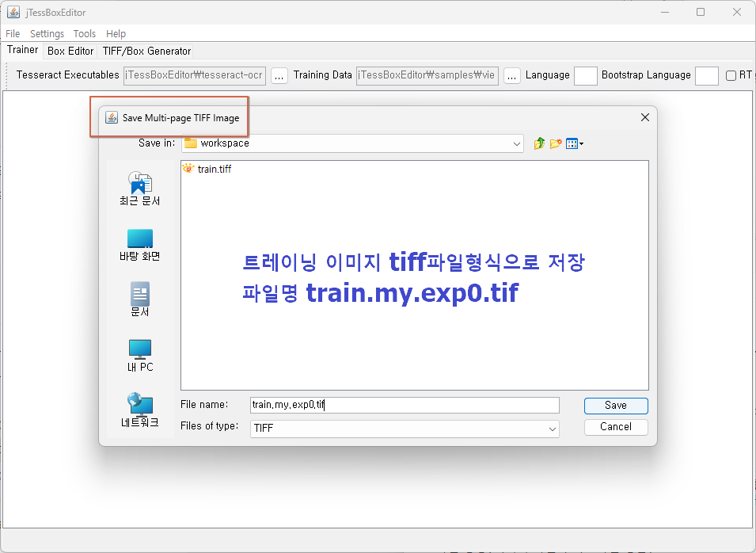Open 최근 문서 recent documents shortcut
756x553 pixels.
140,189
